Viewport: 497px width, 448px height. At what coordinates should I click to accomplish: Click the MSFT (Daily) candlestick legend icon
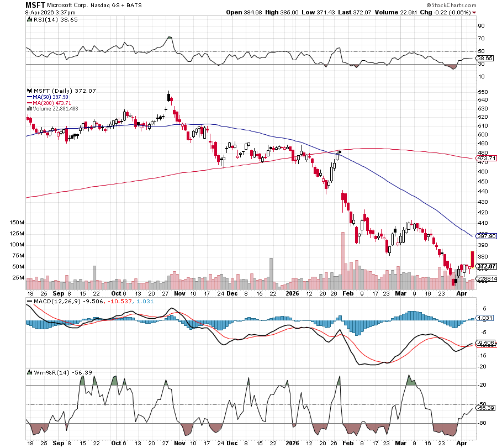[30, 91]
